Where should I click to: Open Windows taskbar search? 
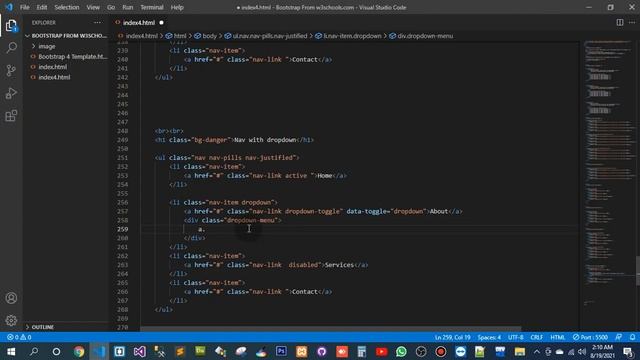pyautogui.click(x=34, y=351)
